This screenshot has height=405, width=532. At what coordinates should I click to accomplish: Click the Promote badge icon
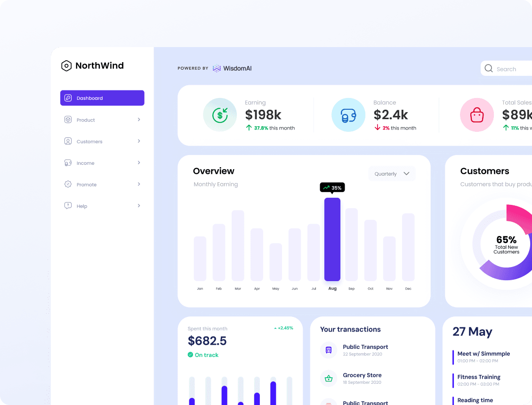coord(68,184)
